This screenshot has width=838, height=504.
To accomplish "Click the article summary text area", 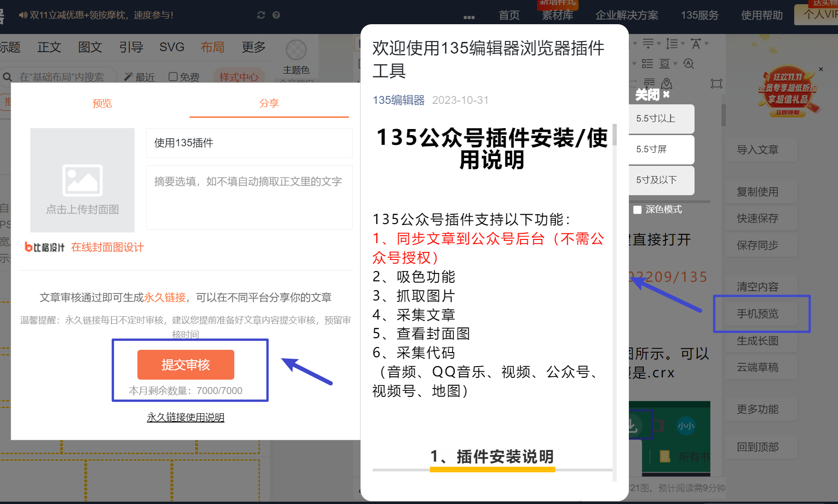I will tap(249, 198).
